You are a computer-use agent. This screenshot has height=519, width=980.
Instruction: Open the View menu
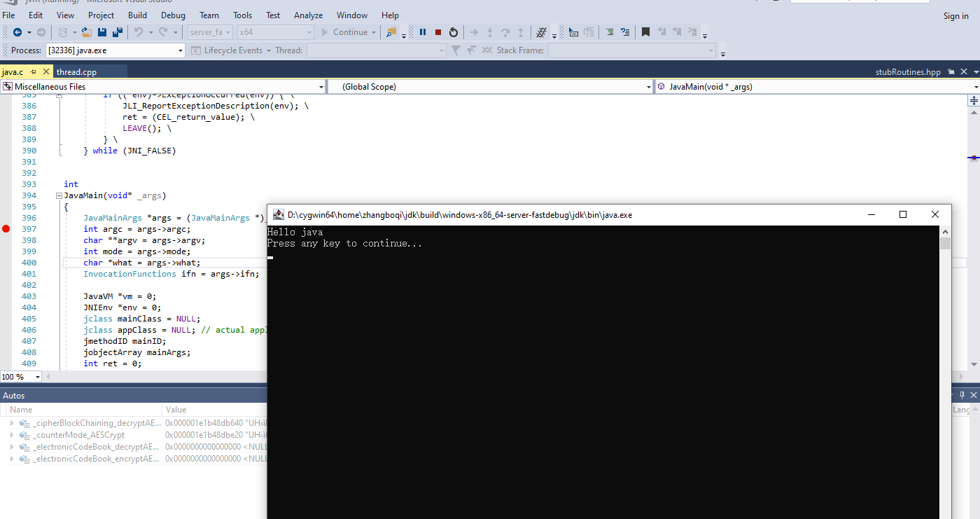pos(65,15)
